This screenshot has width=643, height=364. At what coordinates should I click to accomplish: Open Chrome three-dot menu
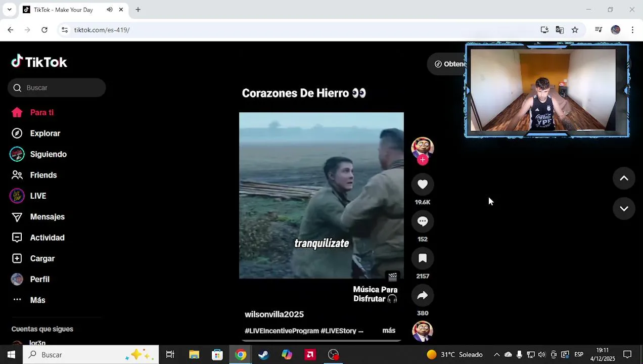(x=632, y=30)
